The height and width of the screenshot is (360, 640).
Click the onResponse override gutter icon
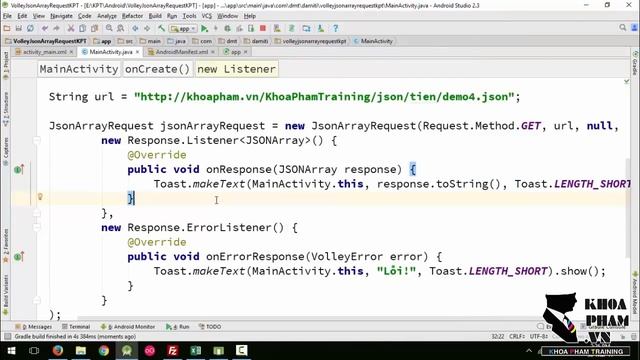click(x=19, y=169)
